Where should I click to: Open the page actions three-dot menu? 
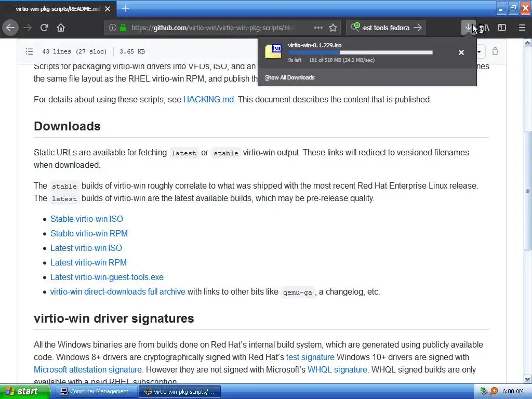point(318,28)
